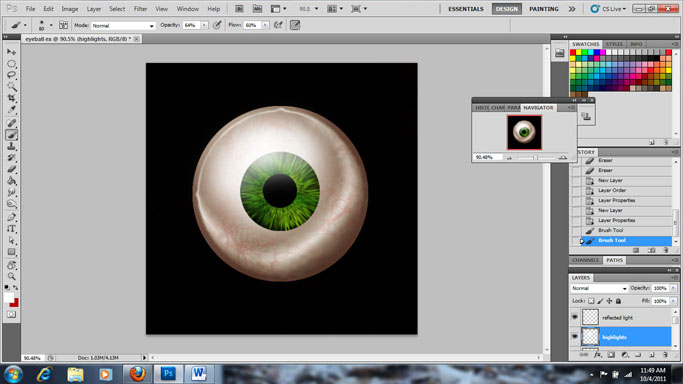Screen dimensions: 683x384
Task: Toggle tablet pressure for size
Action: click(295, 25)
